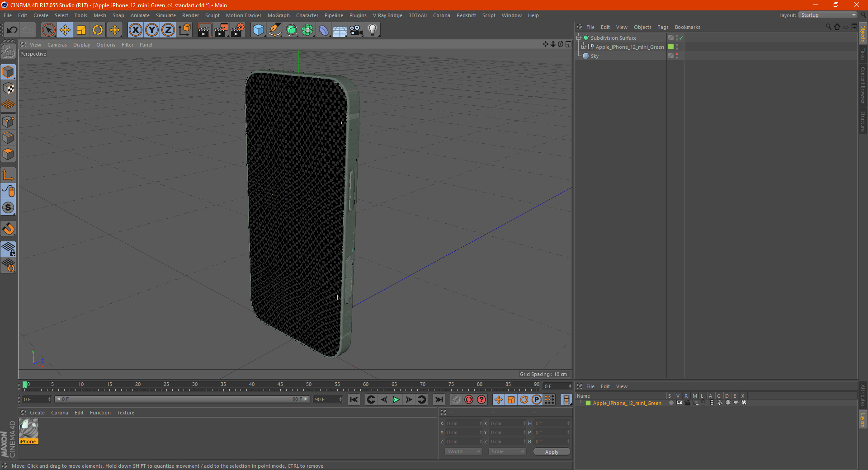Switch to Texture mode
The image size is (868, 470).
point(8,89)
